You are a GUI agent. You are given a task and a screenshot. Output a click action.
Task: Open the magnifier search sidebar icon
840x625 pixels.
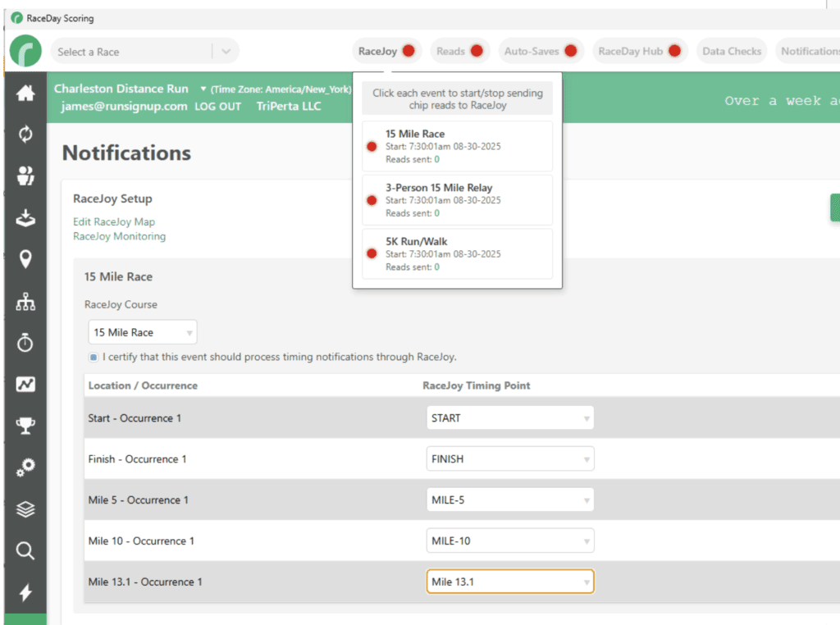click(x=25, y=550)
